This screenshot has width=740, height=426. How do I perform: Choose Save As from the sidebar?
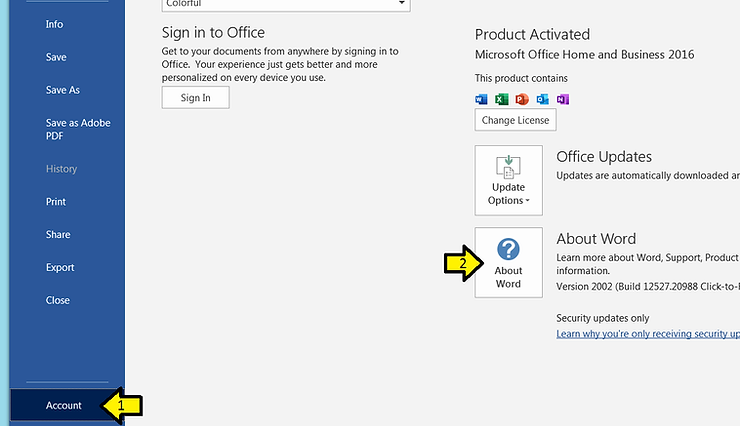[x=63, y=90]
